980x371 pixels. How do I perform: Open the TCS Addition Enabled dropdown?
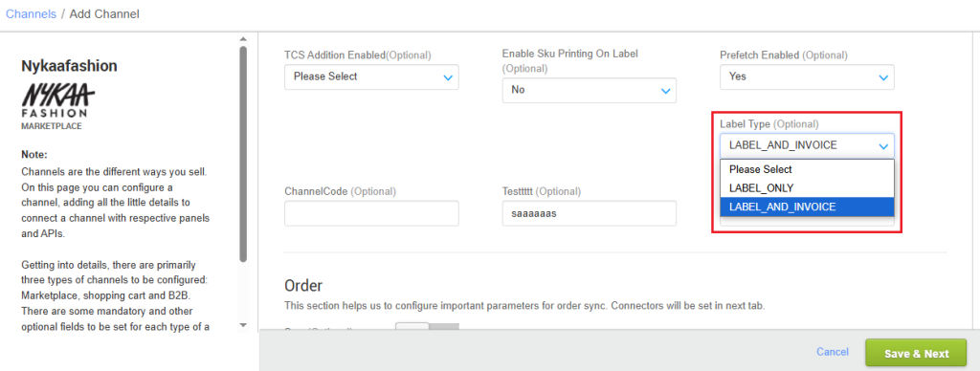(372, 76)
